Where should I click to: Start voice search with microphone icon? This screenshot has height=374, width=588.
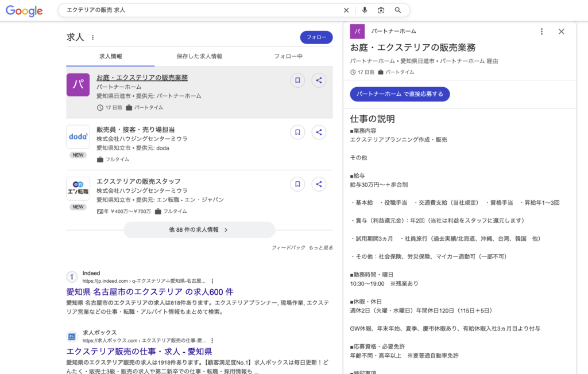tap(365, 10)
